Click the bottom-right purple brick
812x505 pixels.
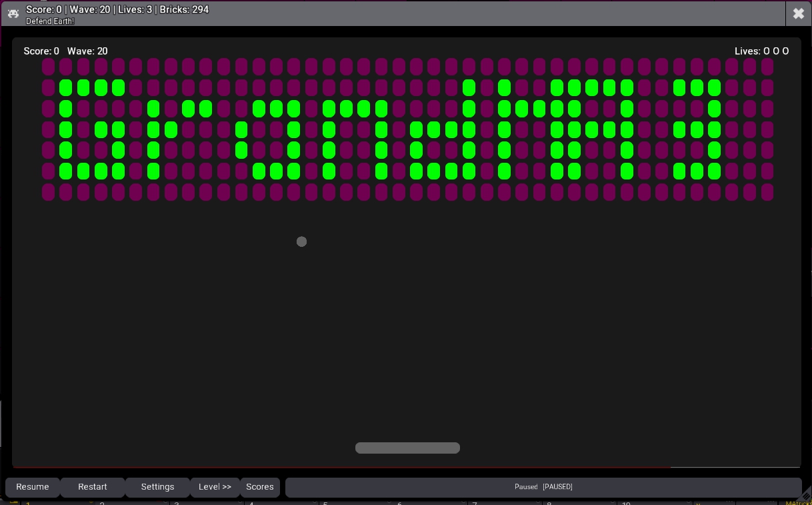point(767,192)
